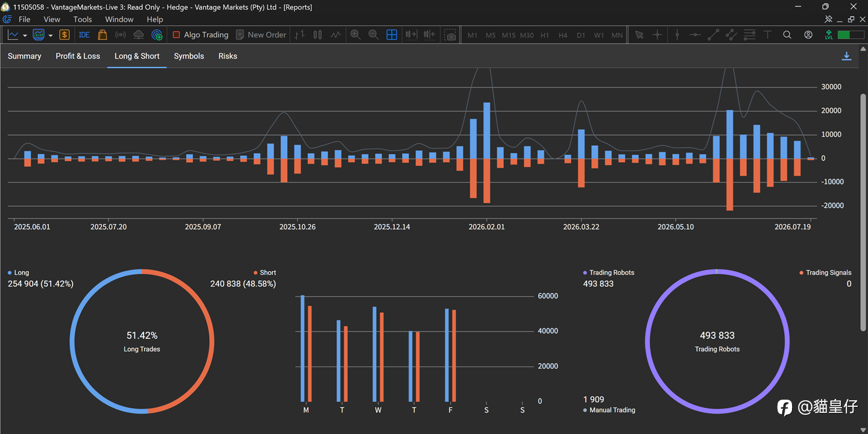868x434 pixels.
Task: Open the search magnifier icon
Action: pos(787,35)
